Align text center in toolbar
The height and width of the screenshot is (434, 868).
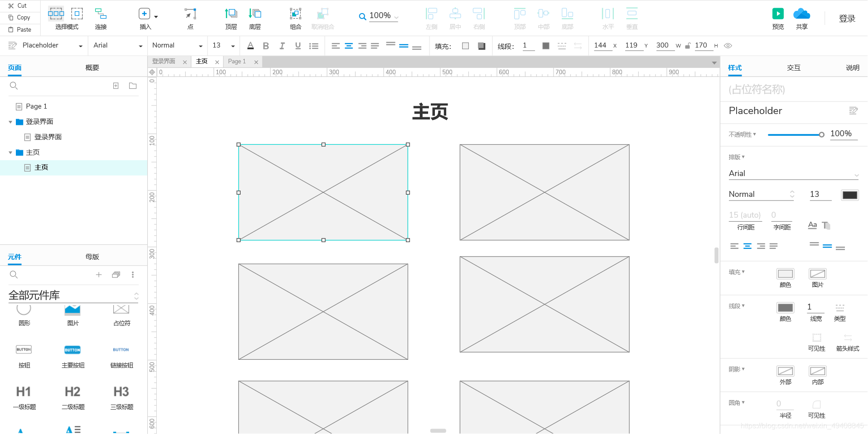(x=349, y=46)
